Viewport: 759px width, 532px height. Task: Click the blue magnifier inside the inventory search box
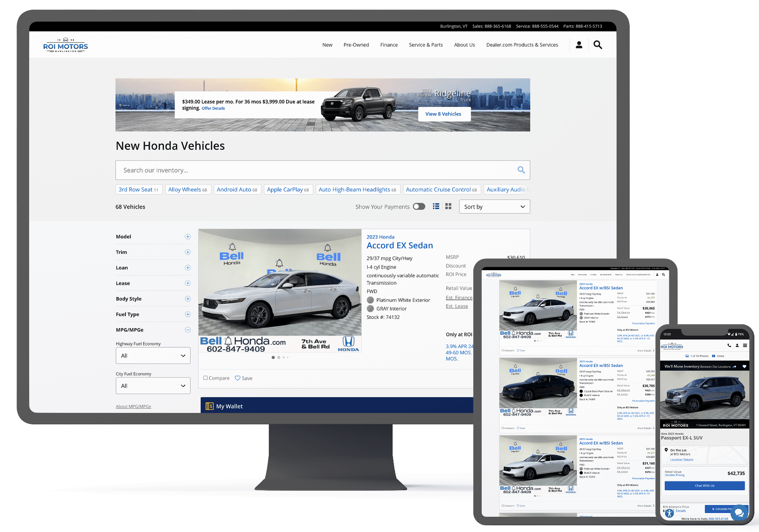pyautogui.click(x=521, y=170)
